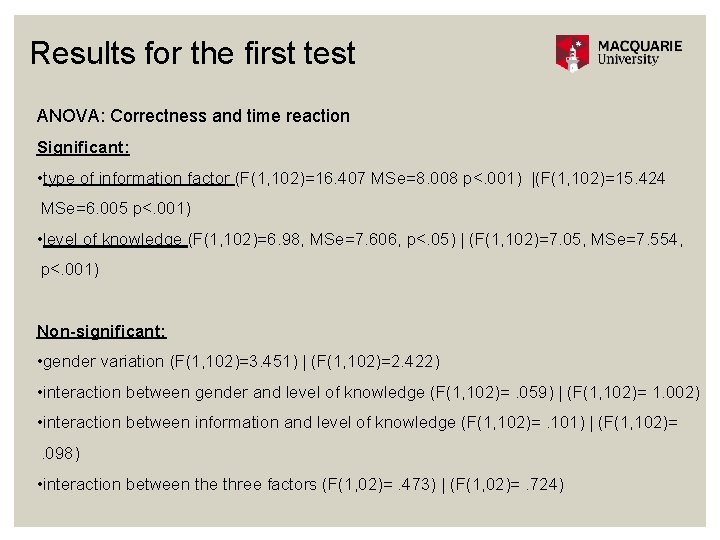Select the 'ANOVA: Correctness and time reaction' heading

pyautogui.click(x=193, y=116)
